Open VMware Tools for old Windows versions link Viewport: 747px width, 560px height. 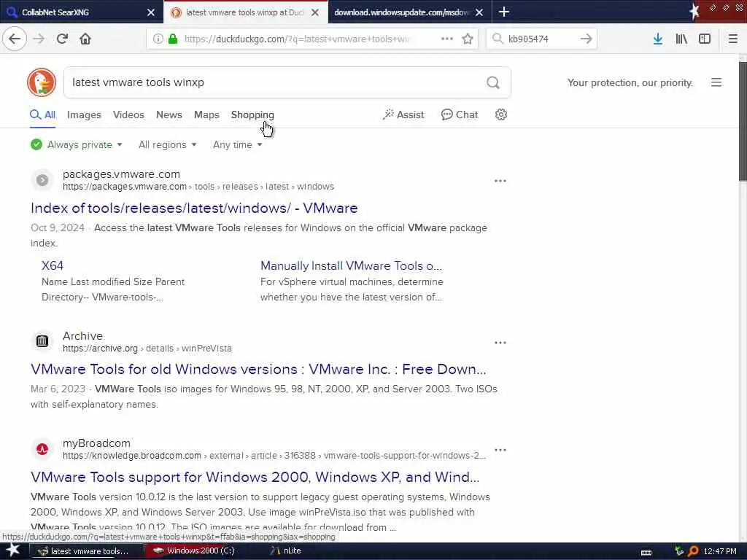[x=258, y=369]
